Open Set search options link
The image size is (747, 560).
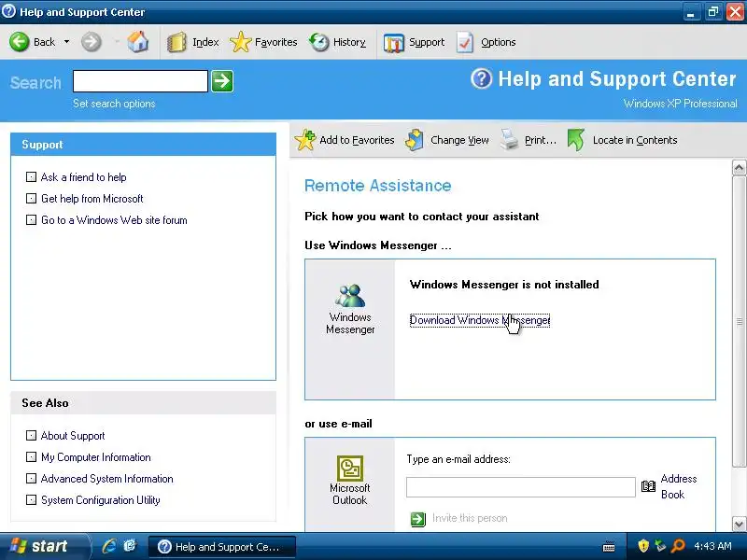114,104
